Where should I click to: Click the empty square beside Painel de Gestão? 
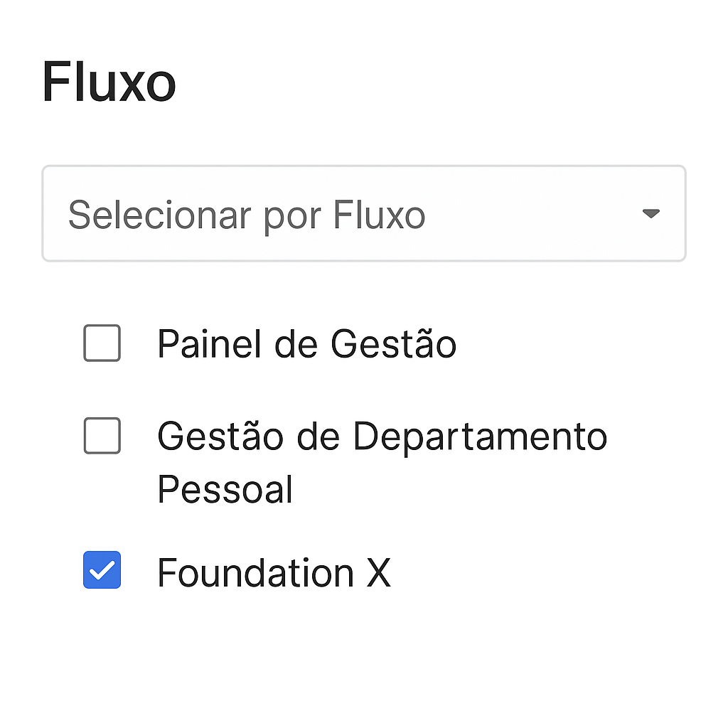tap(102, 343)
